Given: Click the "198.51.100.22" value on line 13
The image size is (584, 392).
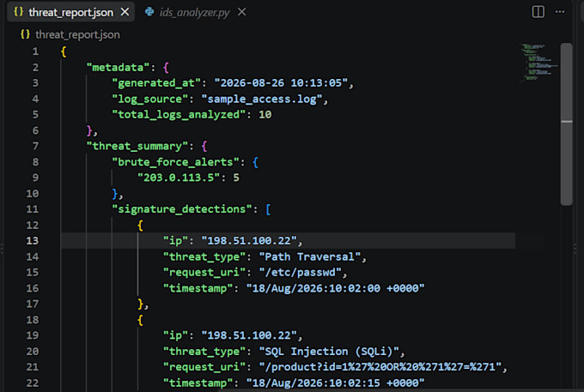Looking at the screenshot, I should pyautogui.click(x=249, y=241).
